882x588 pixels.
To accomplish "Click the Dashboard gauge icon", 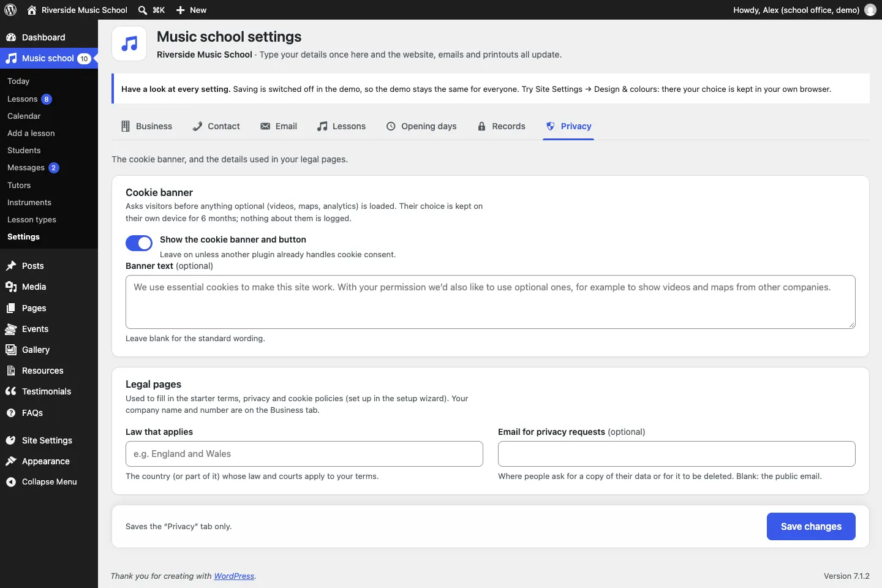I will 11,37.
